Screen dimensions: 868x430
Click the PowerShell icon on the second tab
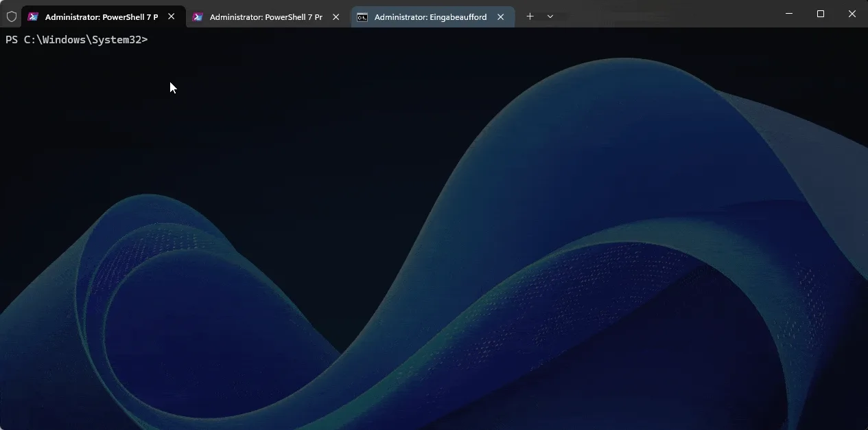coord(198,16)
